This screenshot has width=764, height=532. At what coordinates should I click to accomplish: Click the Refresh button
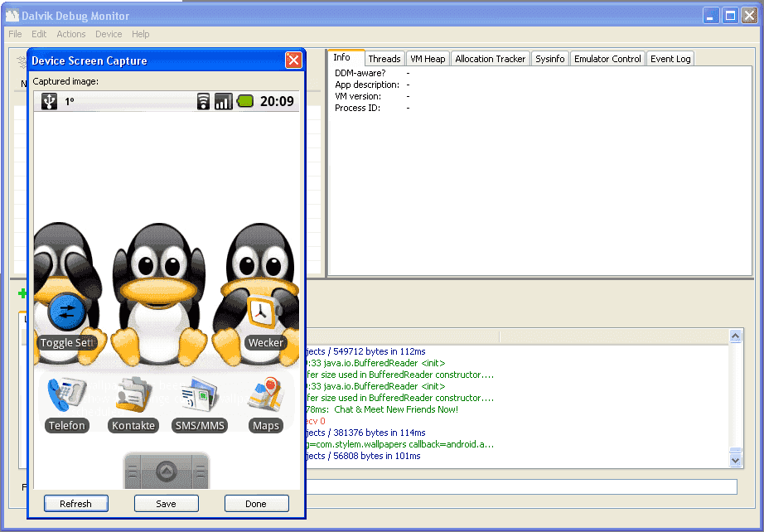76,504
